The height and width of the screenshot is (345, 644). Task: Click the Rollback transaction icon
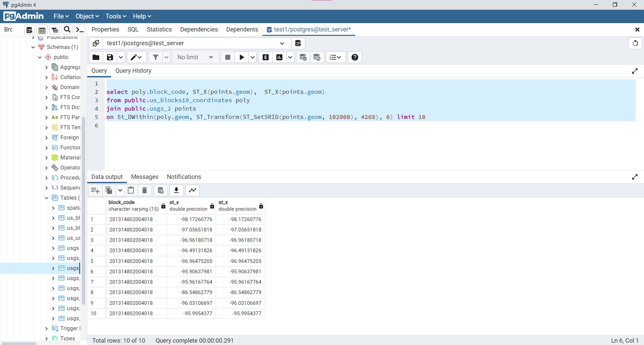point(317,57)
